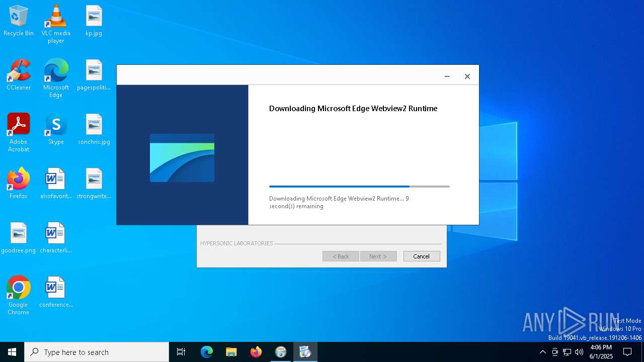The image size is (644, 362).
Task: Select the sonchris.jpg file icon
Action: tap(94, 130)
